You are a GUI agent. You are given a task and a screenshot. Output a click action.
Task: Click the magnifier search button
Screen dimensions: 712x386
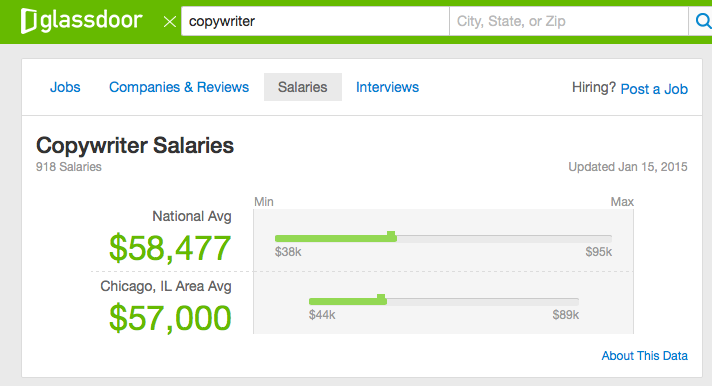pos(701,21)
